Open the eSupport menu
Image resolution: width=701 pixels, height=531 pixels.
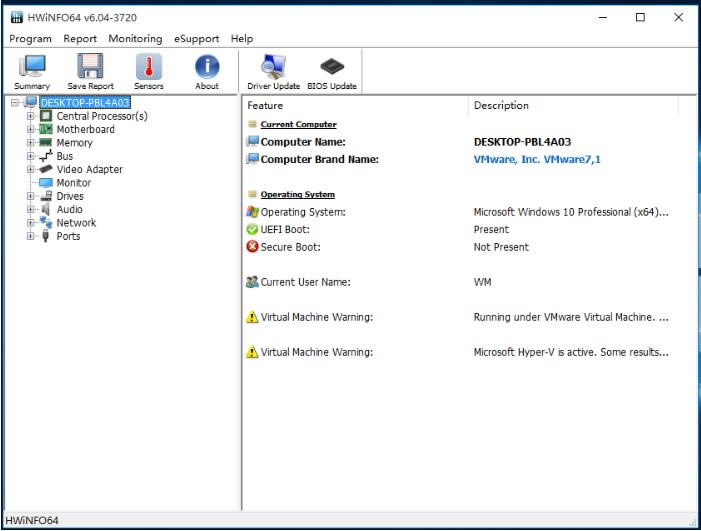[x=197, y=39]
